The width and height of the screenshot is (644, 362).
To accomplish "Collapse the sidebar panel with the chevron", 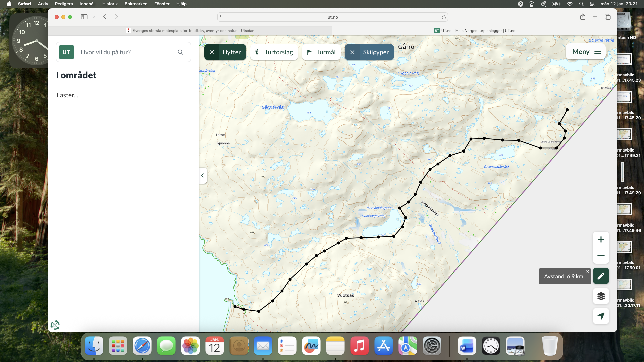I will tap(202, 175).
